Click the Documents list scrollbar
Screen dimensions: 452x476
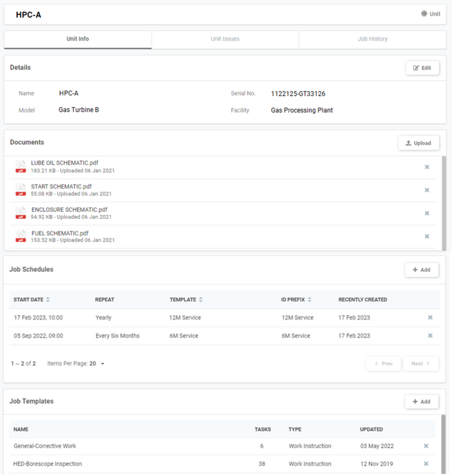click(443, 200)
